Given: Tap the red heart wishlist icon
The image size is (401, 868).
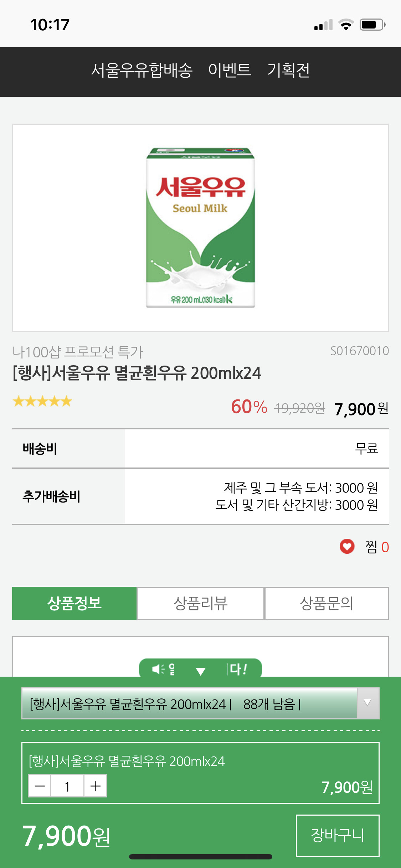Looking at the screenshot, I should 347,546.
